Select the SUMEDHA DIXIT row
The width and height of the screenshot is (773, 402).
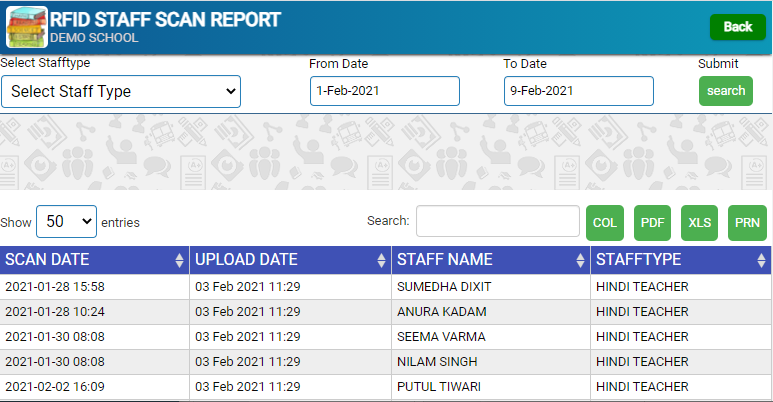point(386,287)
